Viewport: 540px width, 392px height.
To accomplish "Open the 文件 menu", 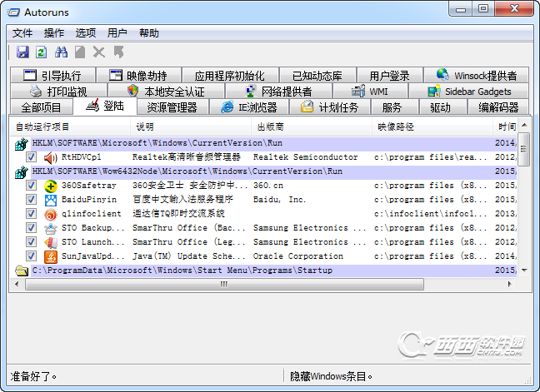I will click(x=22, y=33).
